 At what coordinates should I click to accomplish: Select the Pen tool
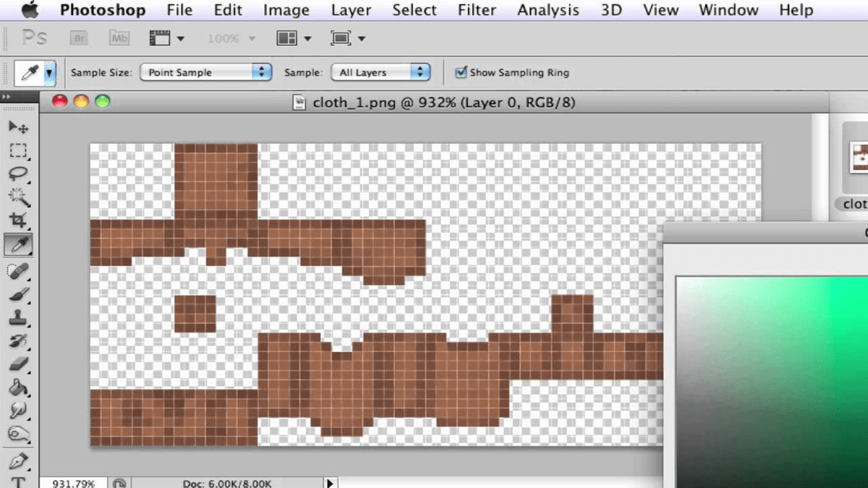[x=18, y=460]
